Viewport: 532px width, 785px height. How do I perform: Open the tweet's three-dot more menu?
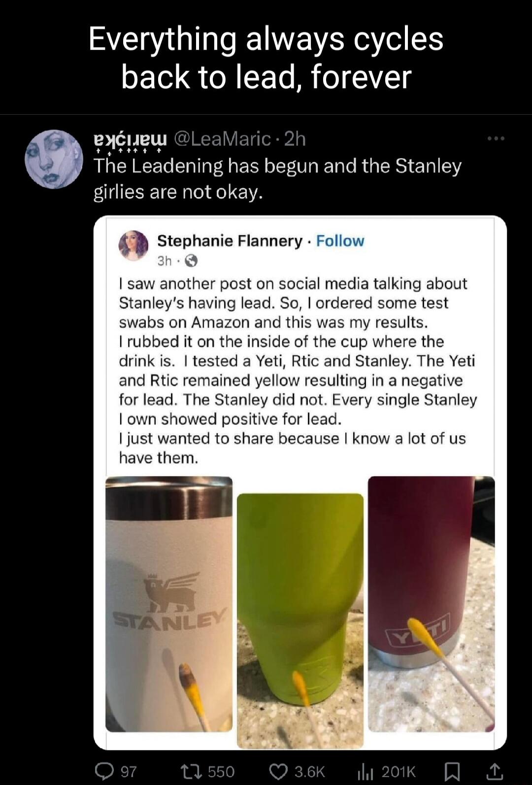496,139
